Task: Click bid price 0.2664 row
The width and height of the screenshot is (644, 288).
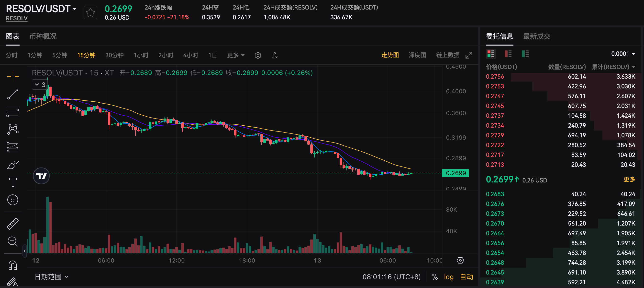Action: click(x=560, y=233)
